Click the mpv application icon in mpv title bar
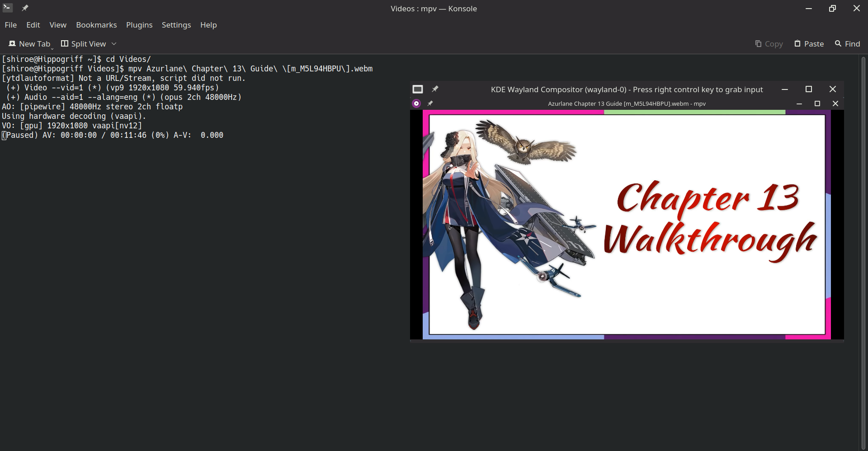Viewport: 868px width, 451px height. [x=416, y=103]
